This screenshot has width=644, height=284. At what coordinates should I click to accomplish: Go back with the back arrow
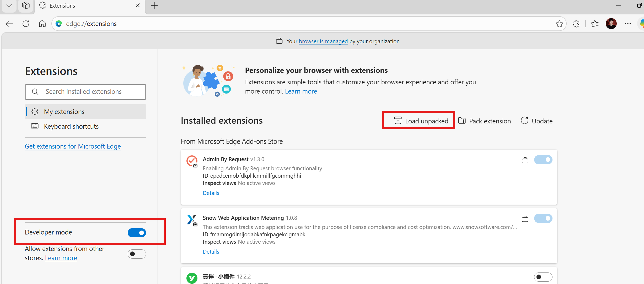(x=9, y=24)
